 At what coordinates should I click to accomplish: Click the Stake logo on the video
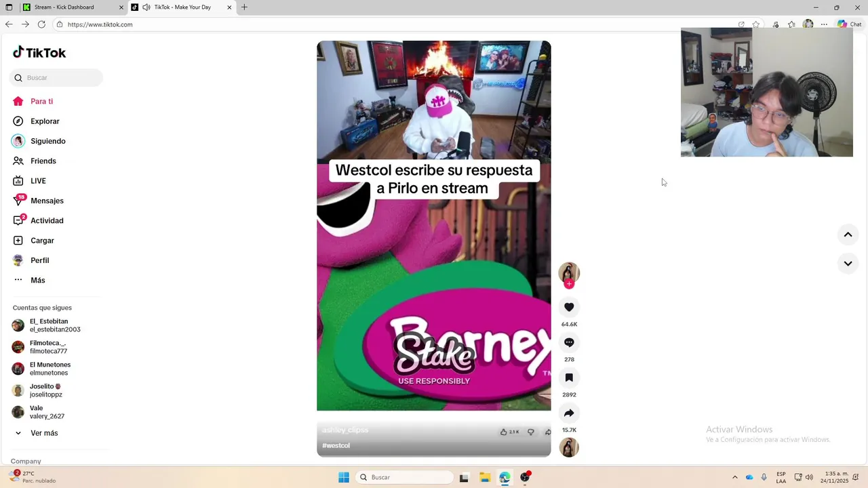(x=434, y=354)
